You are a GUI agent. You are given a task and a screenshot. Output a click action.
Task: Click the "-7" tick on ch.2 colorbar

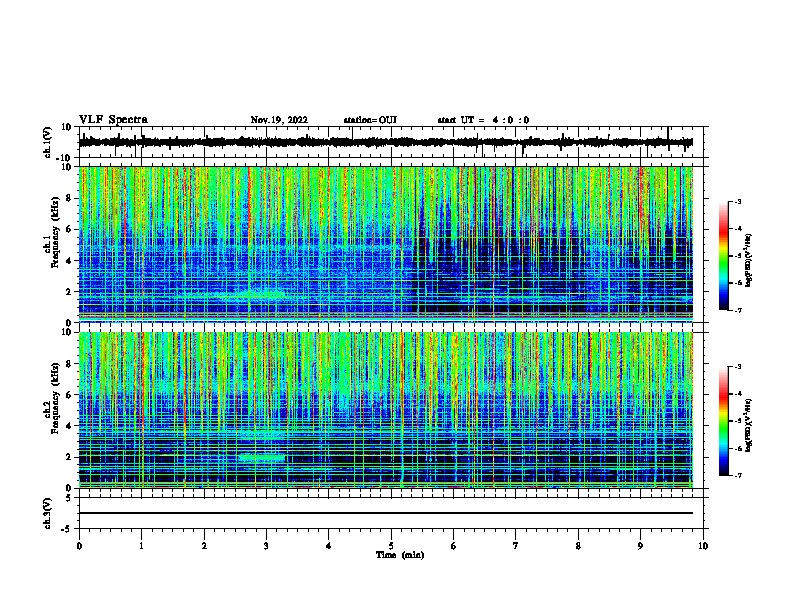(x=737, y=475)
